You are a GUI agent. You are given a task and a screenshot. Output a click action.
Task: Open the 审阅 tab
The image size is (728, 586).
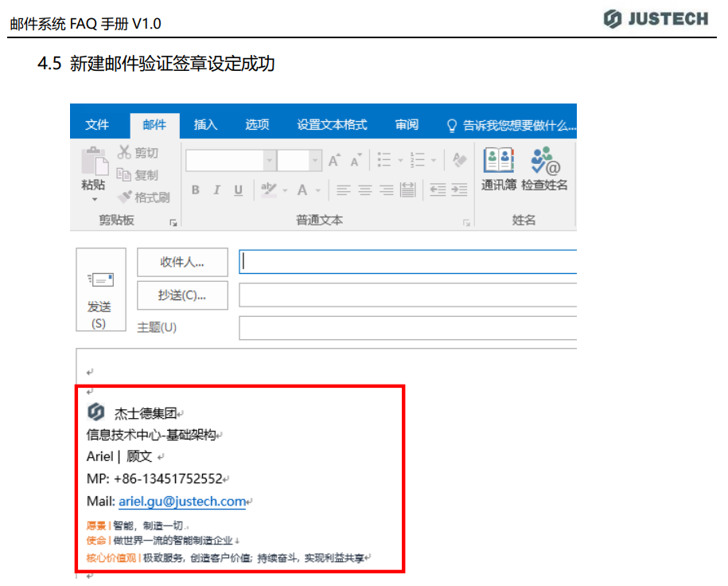point(407,124)
